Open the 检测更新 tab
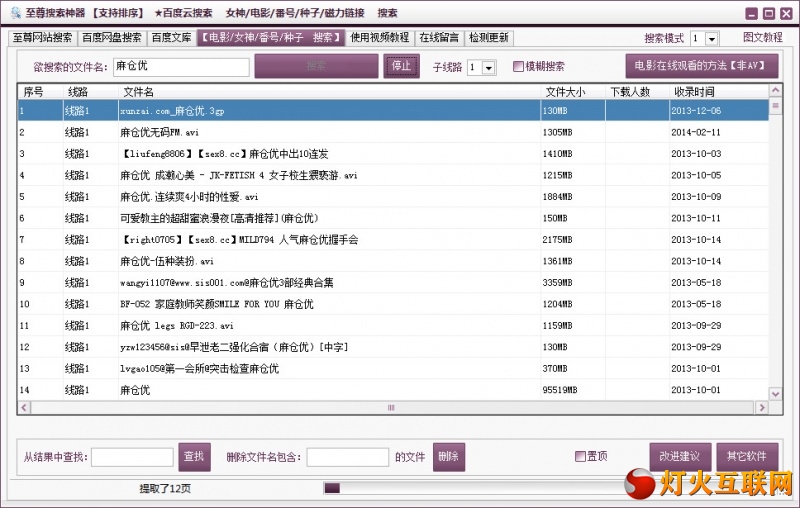The height and width of the screenshot is (508, 800). [x=488, y=38]
